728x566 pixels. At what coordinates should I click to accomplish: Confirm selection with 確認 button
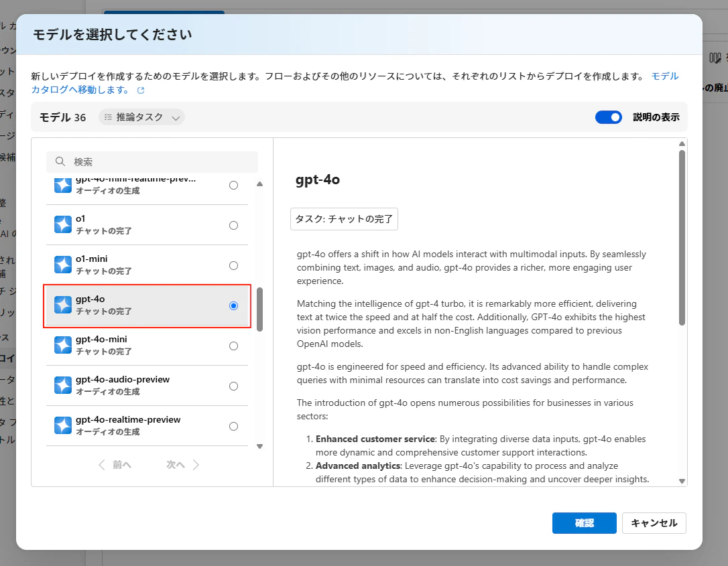click(x=584, y=523)
